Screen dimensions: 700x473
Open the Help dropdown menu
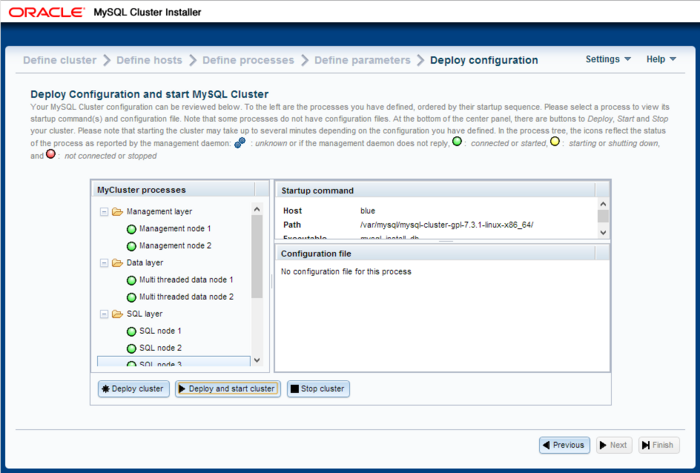click(661, 59)
